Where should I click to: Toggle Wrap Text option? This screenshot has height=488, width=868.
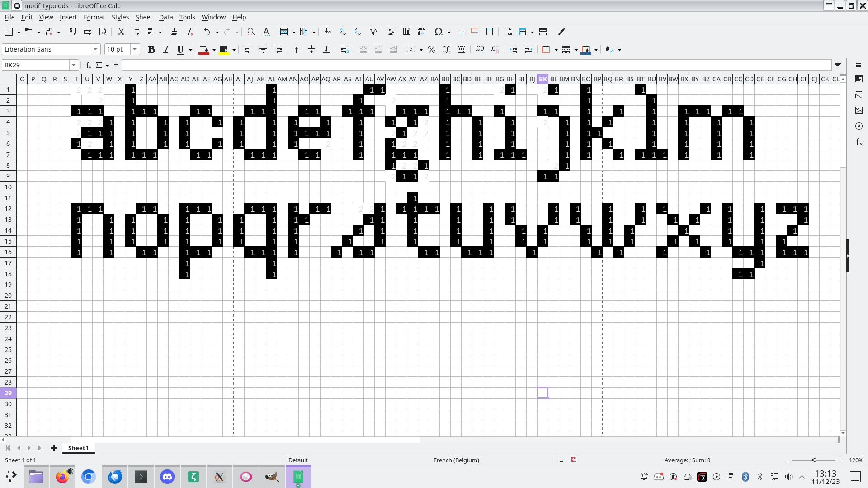click(344, 49)
